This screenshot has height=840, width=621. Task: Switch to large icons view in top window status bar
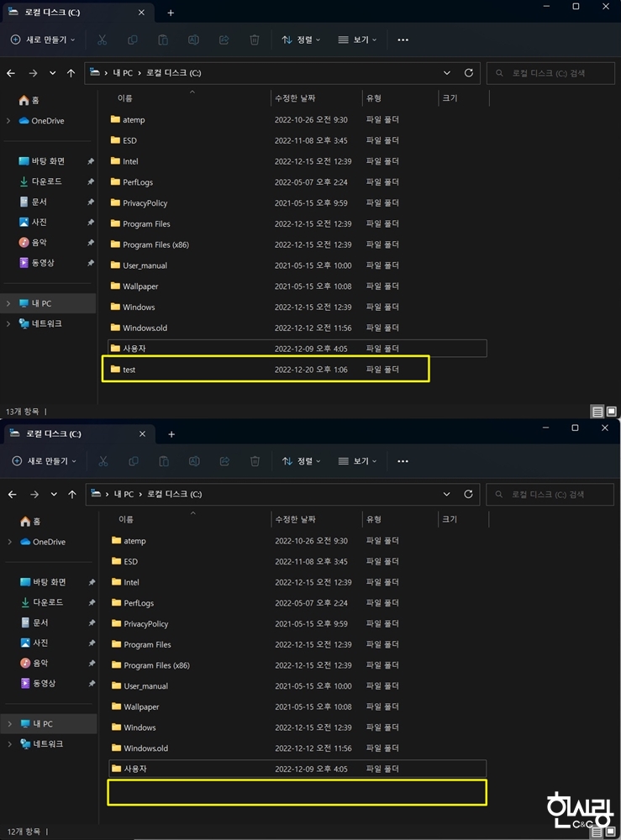point(612,412)
